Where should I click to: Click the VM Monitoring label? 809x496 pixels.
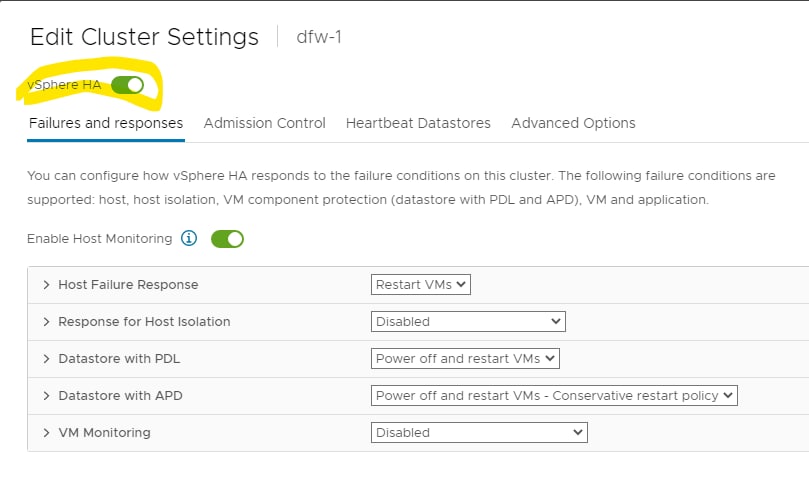pyautogui.click(x=104, y=433)
